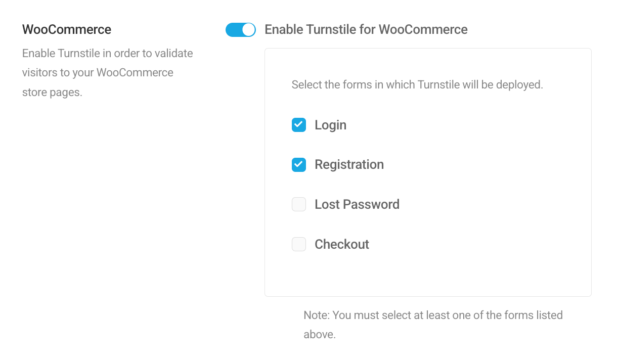Check the Login form option
The height and width of the screenshot is (364, 617).
298,124
